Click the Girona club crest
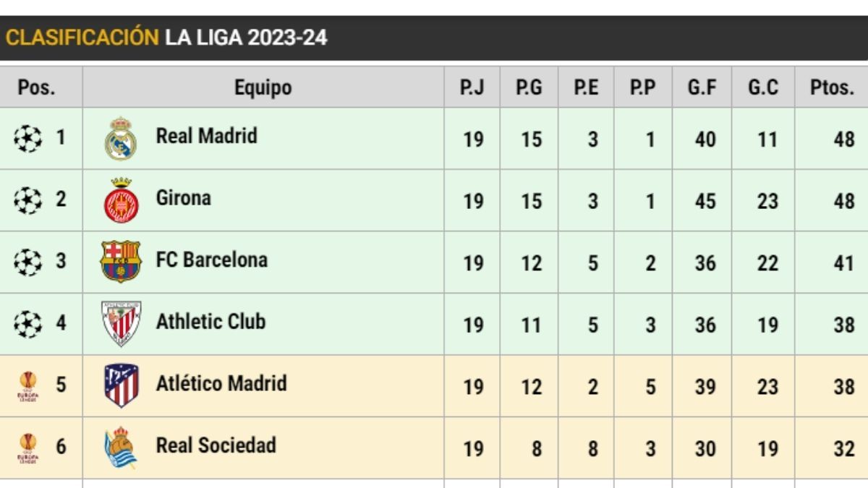 coord(120,200)
